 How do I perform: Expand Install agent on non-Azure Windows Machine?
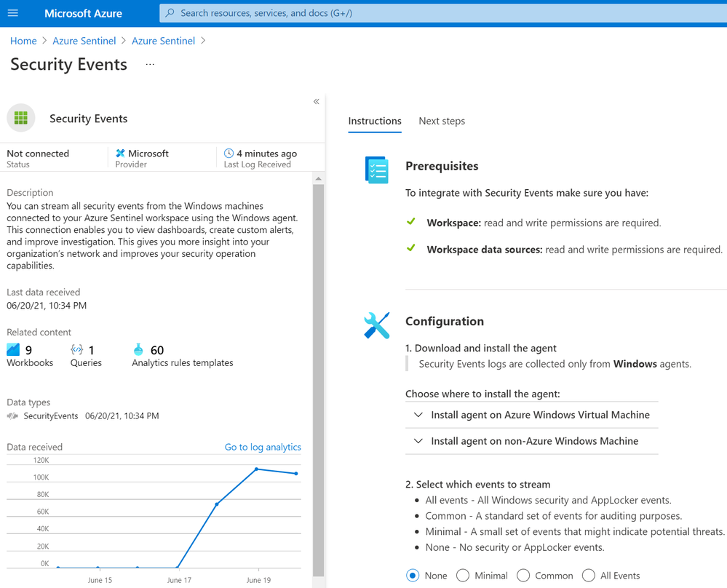(x=532, y=441)
